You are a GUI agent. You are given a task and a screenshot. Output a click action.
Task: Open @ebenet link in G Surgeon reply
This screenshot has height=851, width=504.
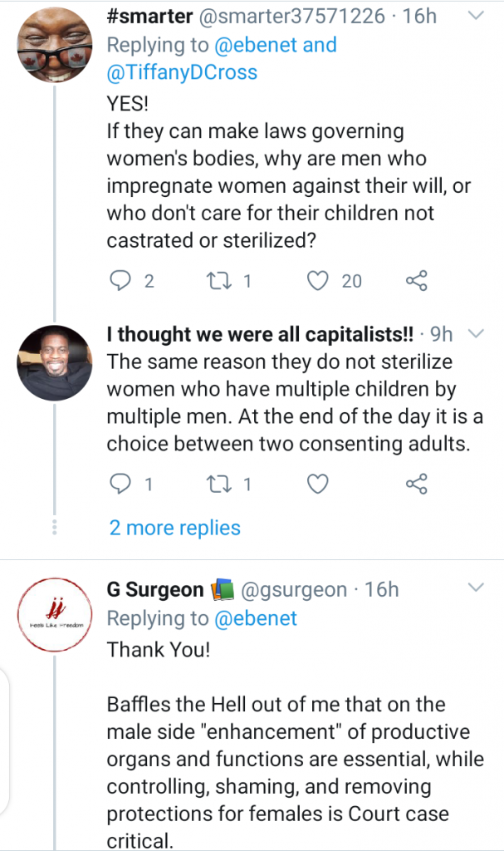point(256,618)
